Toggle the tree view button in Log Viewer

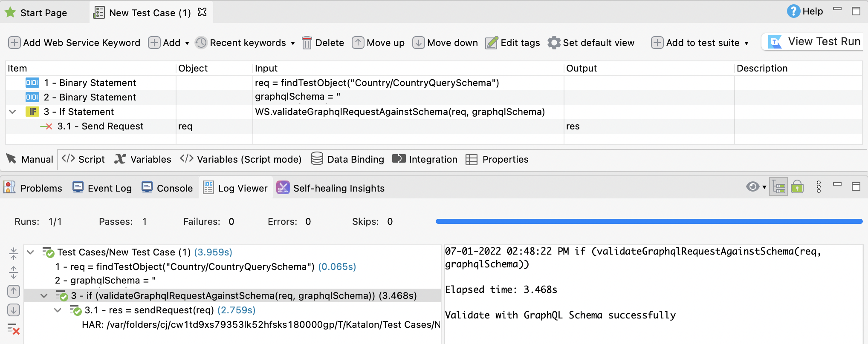[x=778, y=187]
